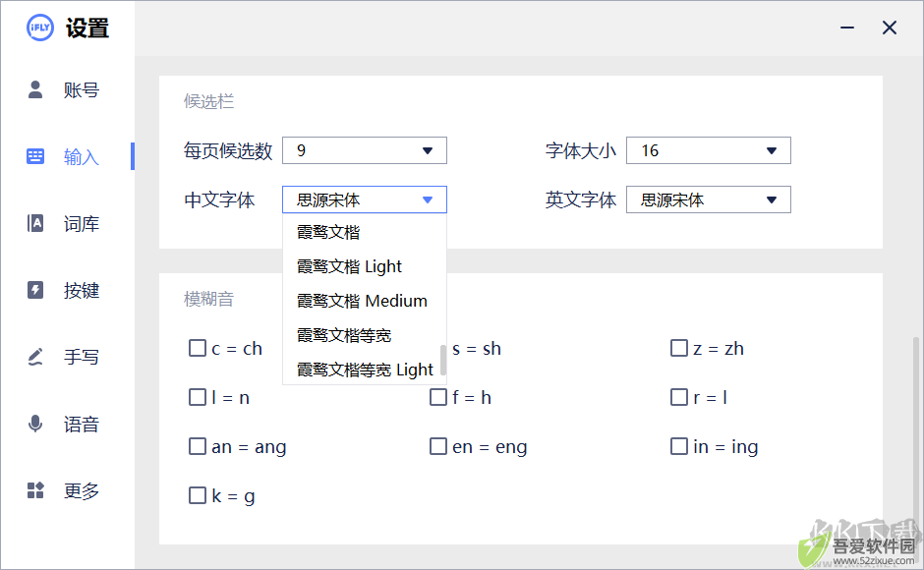Check the l = n option
Viewport: 924px width, 570px height.
tap(198, 397)
